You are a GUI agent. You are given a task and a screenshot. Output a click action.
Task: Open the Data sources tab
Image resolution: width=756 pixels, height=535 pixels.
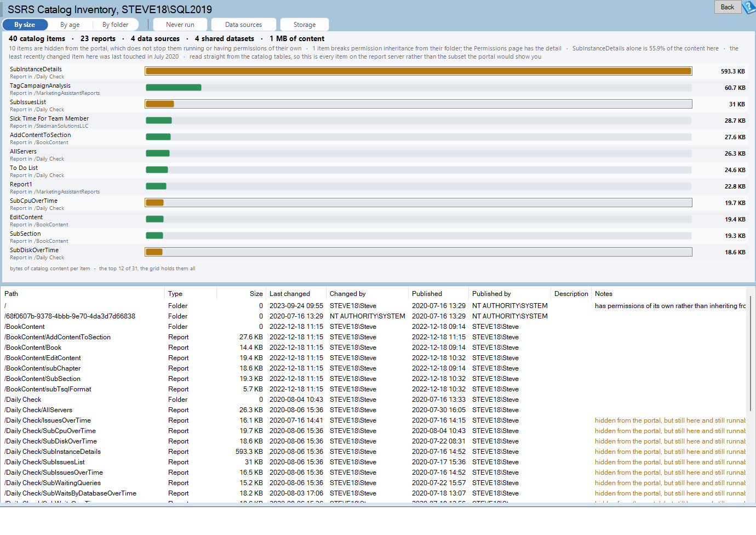coord(243,25)
